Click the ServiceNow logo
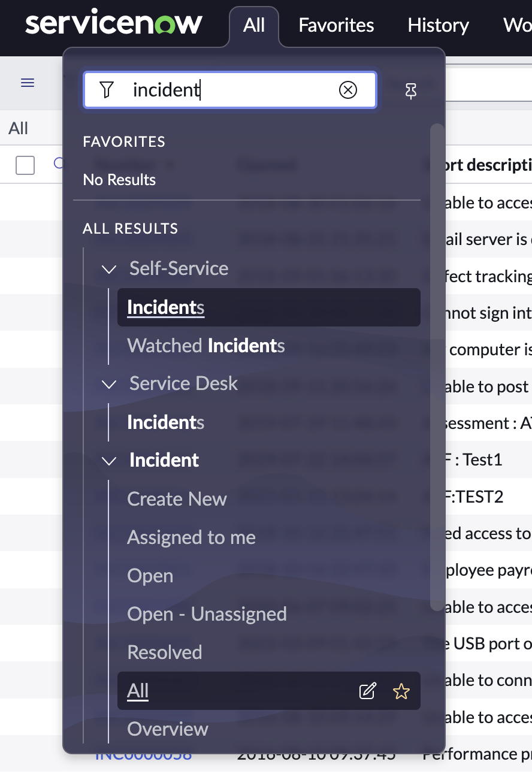The image size is (532, 780). 113,24
